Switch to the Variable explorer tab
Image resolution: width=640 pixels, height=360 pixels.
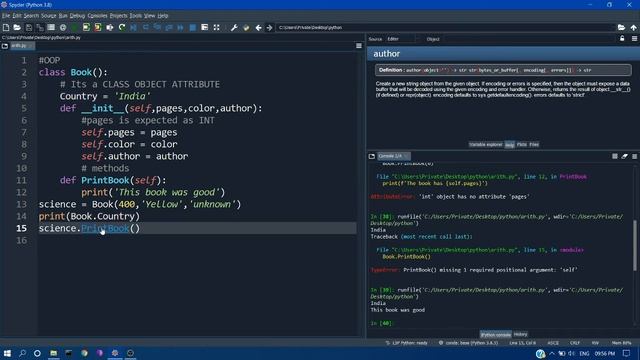[485, 144]
